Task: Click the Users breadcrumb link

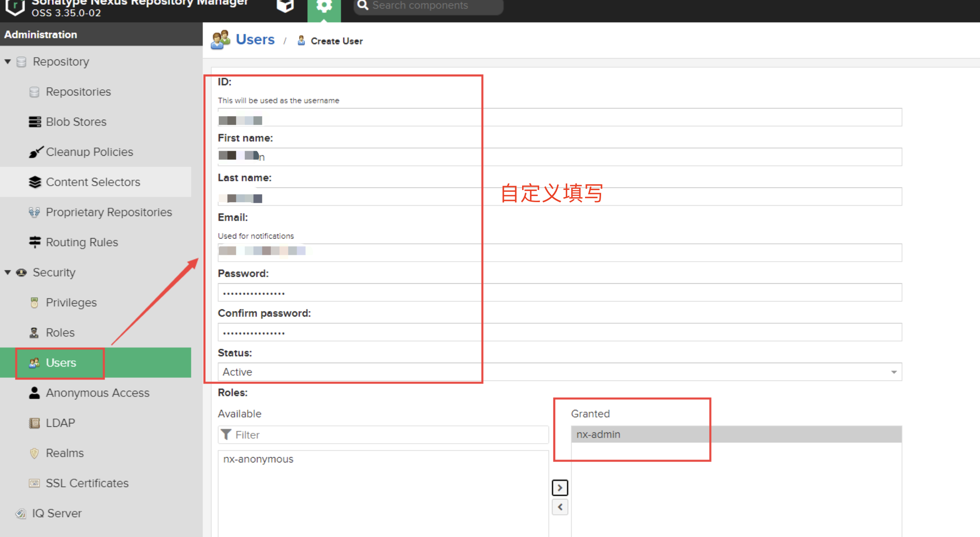Action: (255, 39)
